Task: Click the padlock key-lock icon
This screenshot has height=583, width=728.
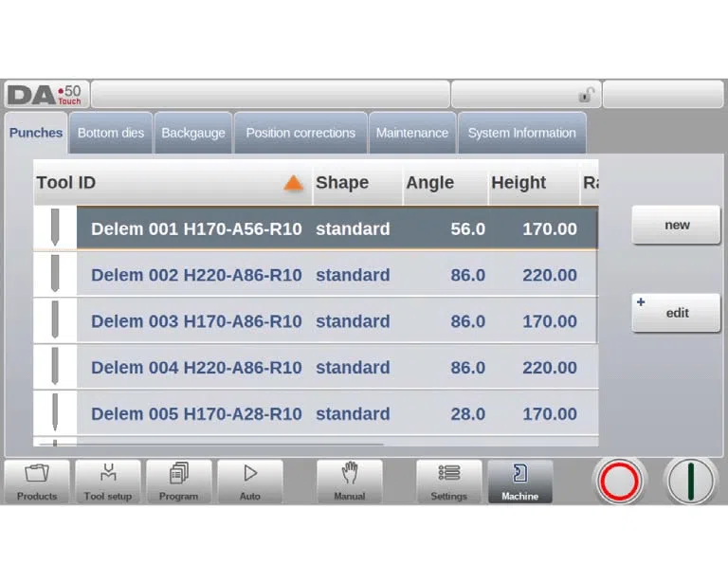Action: 587,95
